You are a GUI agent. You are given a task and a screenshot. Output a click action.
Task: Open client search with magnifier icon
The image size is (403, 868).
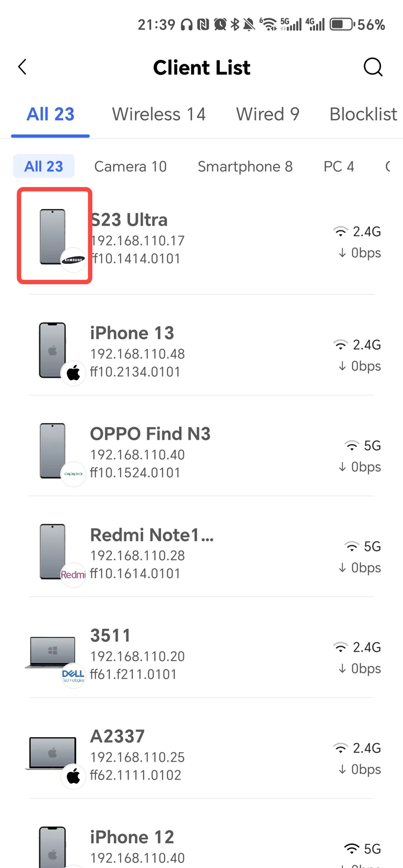(x=373, y=67)
